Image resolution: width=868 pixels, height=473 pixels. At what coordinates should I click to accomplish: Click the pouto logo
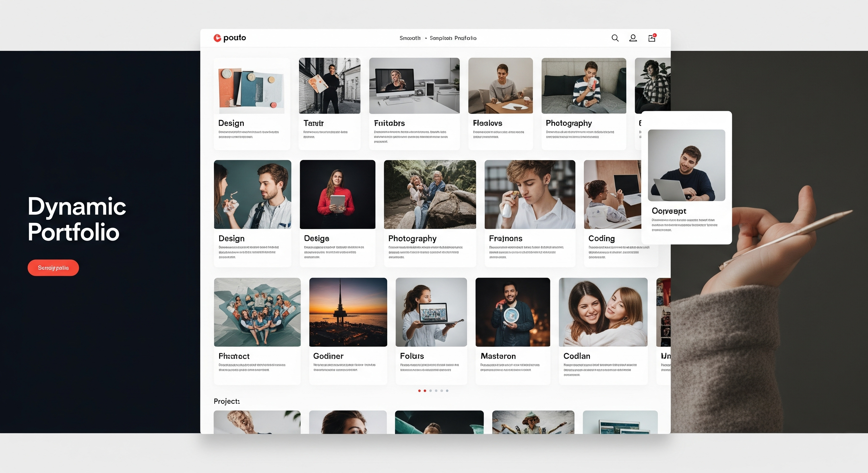coord(230,38)
